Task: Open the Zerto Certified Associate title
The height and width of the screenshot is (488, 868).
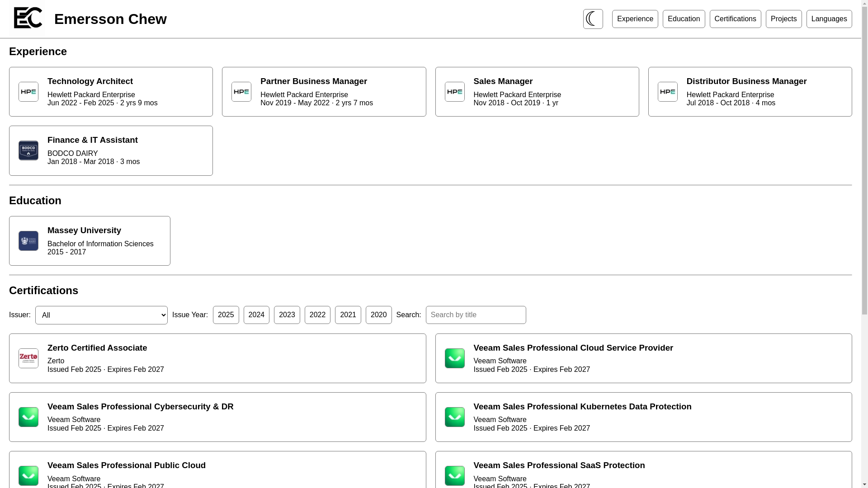Action: click(x=97, y=348)
